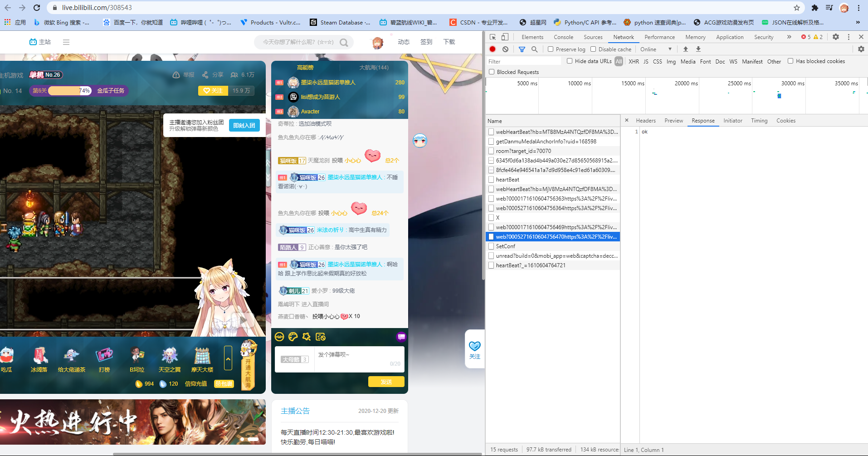Open DevTools settings gear beside the warnings count
The image size is (868, 456).
836,37
